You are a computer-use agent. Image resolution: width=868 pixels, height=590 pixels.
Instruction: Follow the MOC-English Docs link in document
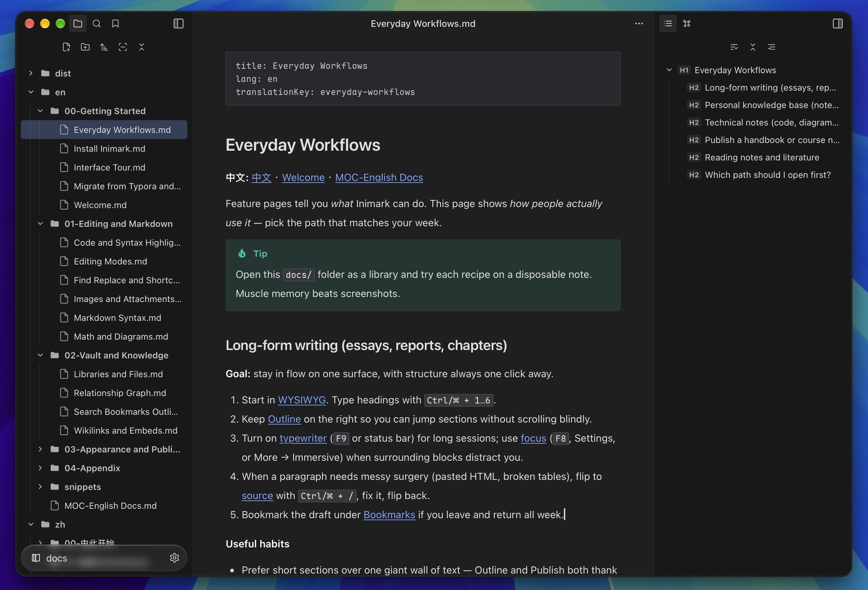coord(379,178)
